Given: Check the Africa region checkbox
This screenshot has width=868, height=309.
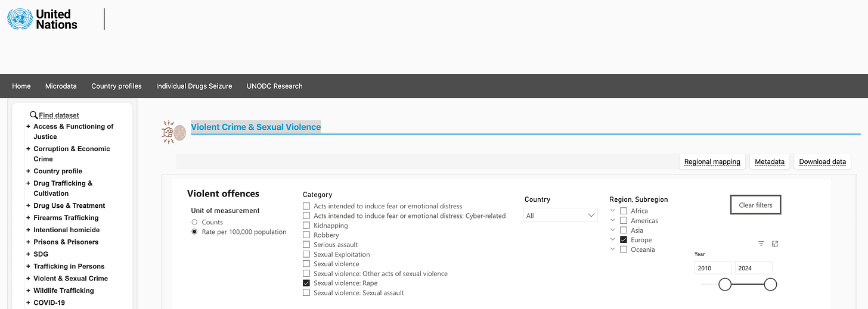Looking at the screenshot, I should click(x=624, y=211).
